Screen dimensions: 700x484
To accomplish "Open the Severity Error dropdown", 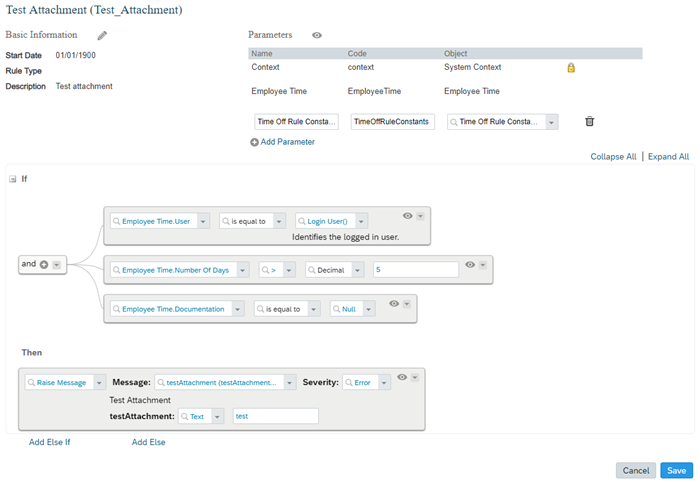I will (384, 383).
